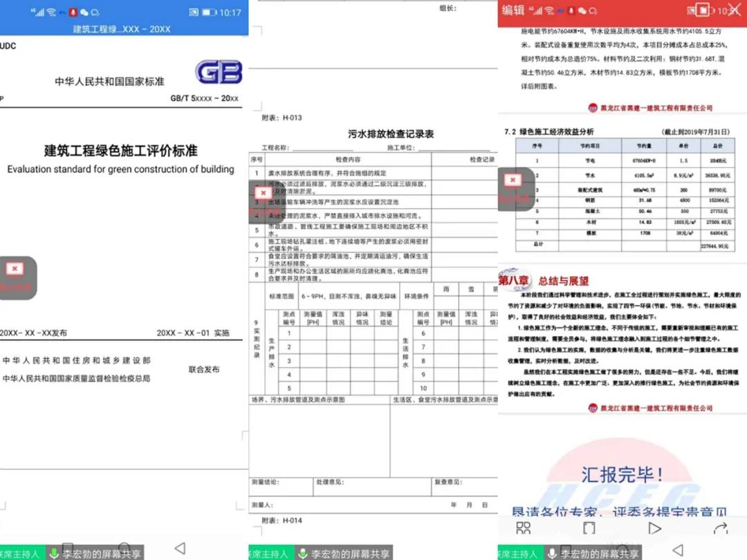Open the four-squares grid view icon
This screenshot has width=747, height=560.
(x=524, y=529)
